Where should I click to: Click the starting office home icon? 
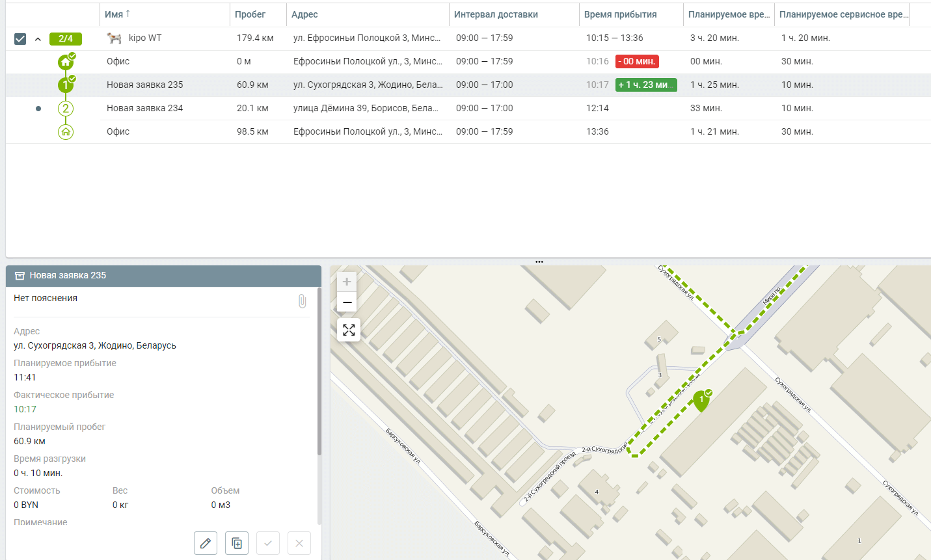coord(65,62)
